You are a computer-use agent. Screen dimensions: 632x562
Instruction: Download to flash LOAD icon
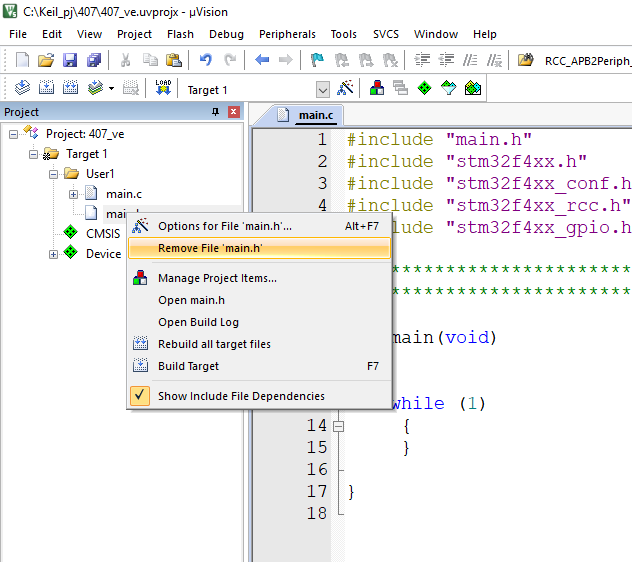(x=163, y=87)
